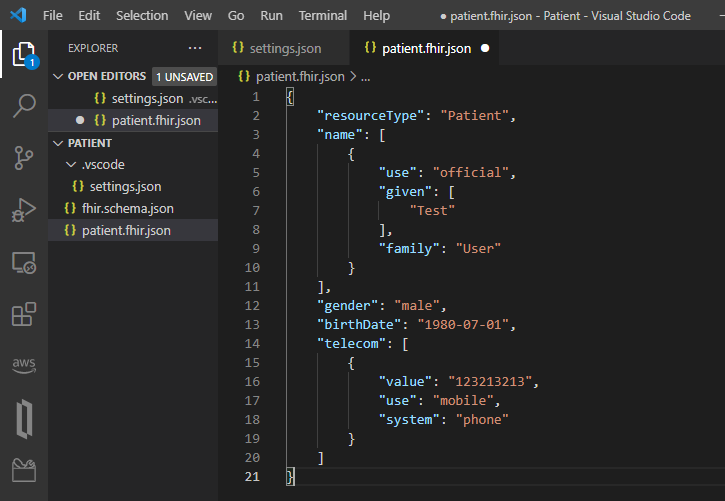Open the Source Control icon
Screen dimensions: 725x501
click(x=24, y=157)
